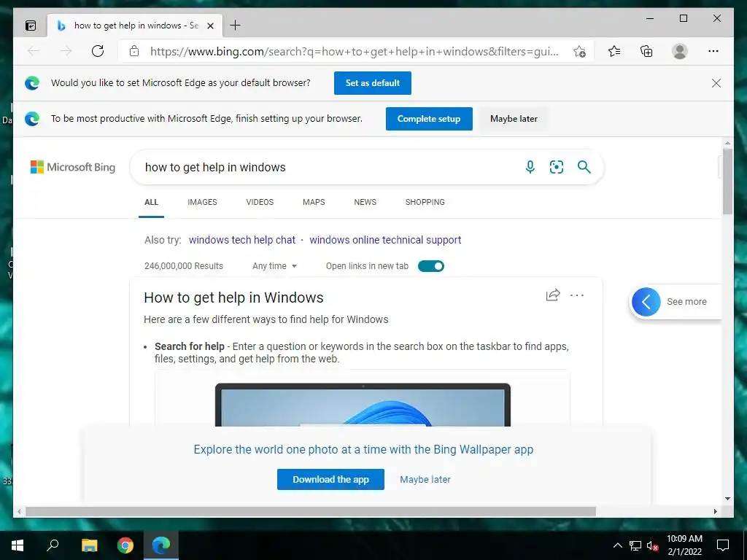Screen dimensions: 747x560
Task: Open taskbar search
Action: [x=53, y=545]
